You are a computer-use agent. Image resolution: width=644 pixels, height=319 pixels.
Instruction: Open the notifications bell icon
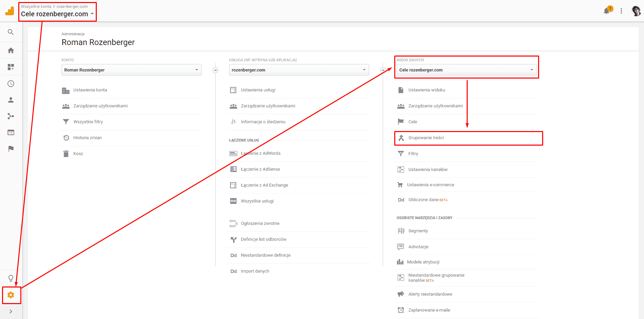(x=606, y=11)
